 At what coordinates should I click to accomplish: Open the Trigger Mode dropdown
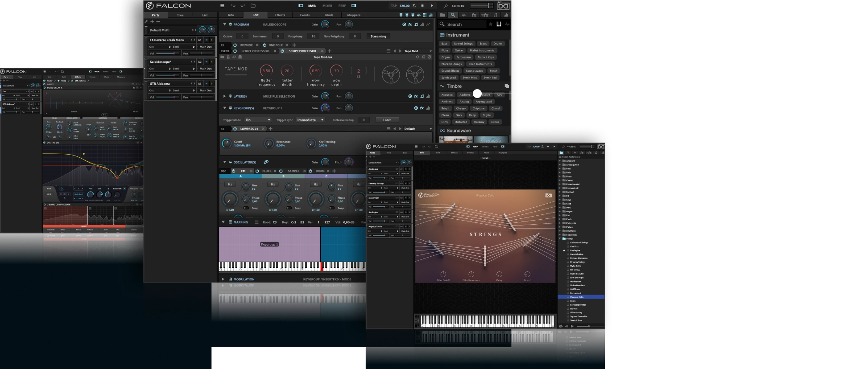pyautogui.click(x=258, y=120)
